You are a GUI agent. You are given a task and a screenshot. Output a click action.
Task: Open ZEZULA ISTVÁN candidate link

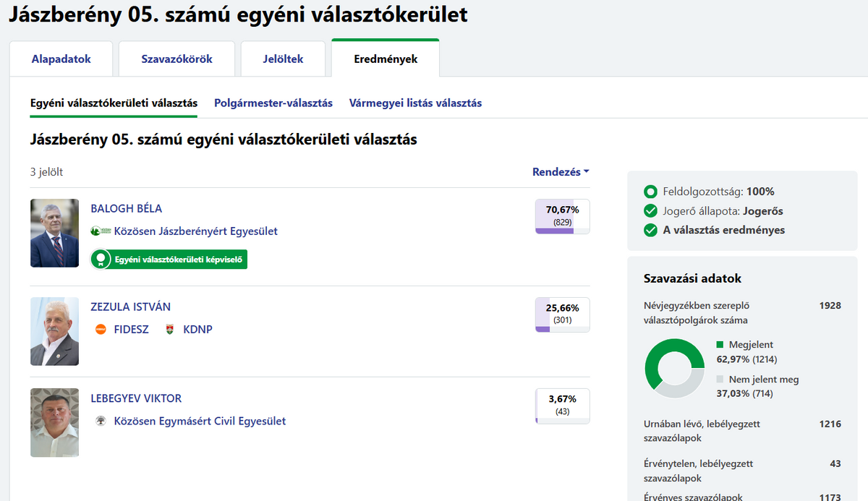pyautogui.click(x=130, y=307)
